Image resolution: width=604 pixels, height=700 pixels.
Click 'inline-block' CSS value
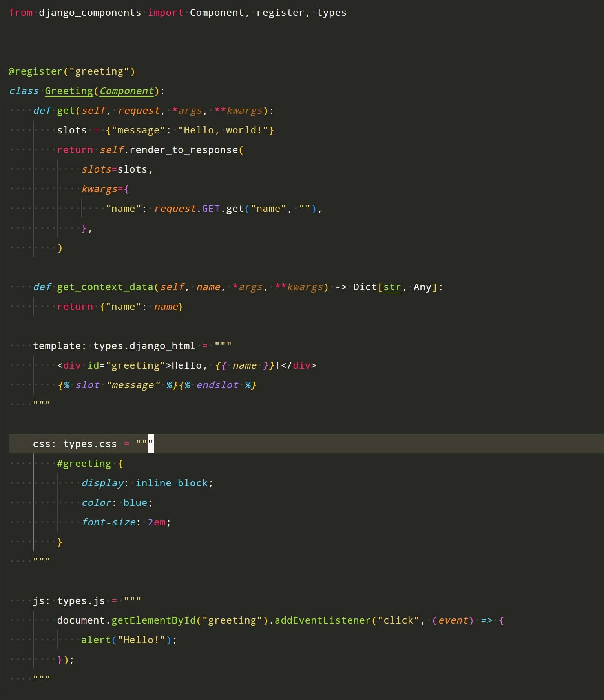click(172, 483)
